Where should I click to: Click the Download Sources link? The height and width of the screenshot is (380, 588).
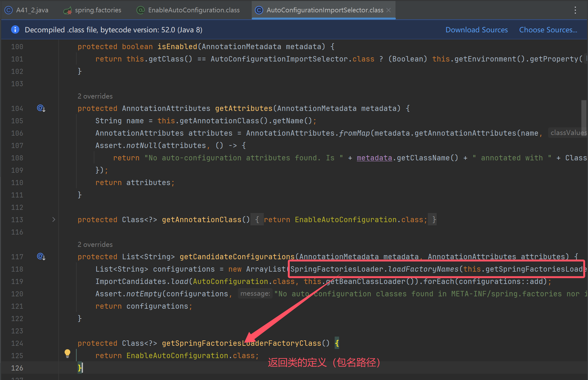tap(477, 30)
